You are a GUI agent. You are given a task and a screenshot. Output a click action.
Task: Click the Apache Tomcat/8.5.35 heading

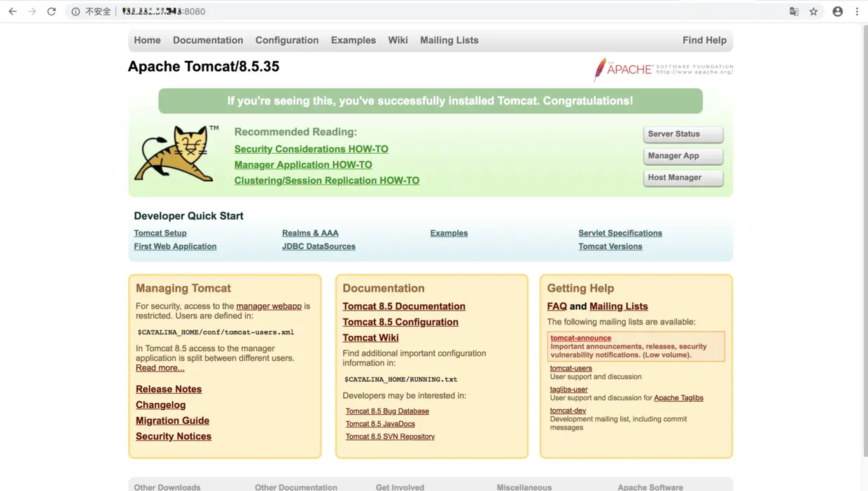click(204, 66)
